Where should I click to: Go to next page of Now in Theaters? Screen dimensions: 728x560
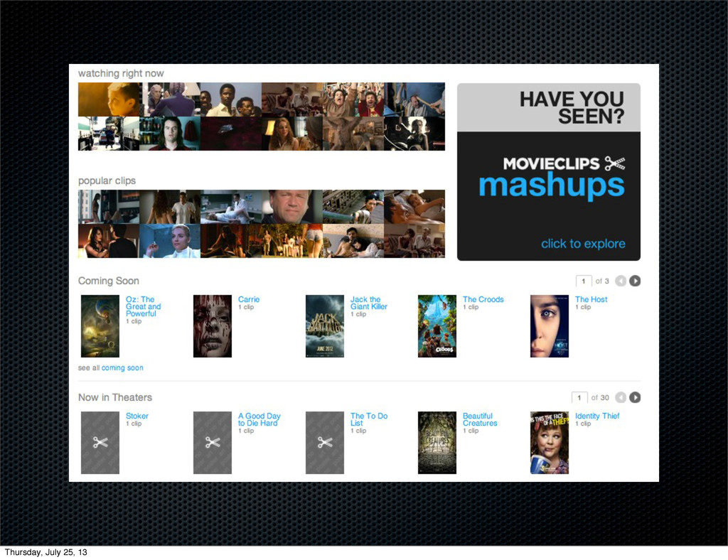(x=635, y=397)
